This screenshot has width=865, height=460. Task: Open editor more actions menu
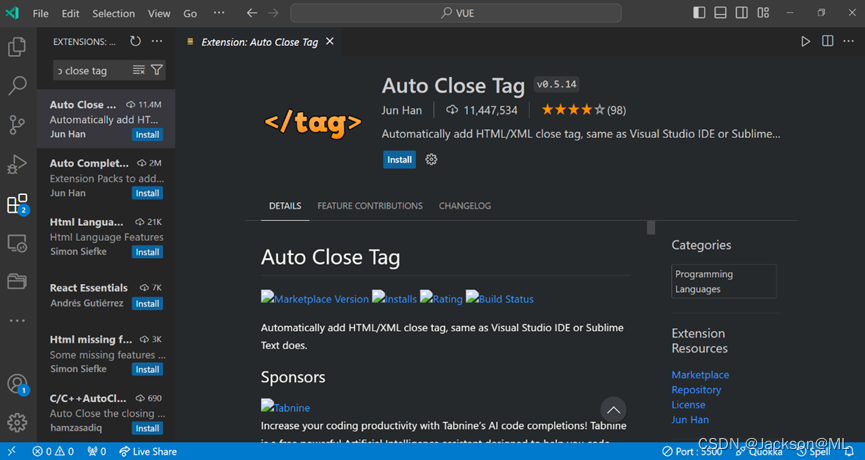[849, 41]
